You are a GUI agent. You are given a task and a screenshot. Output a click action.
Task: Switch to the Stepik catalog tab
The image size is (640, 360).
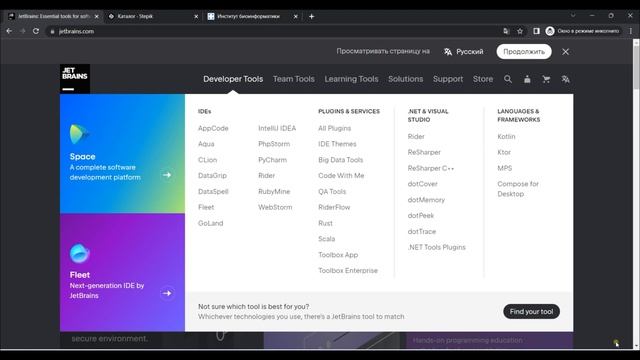(x=153, y=16)
